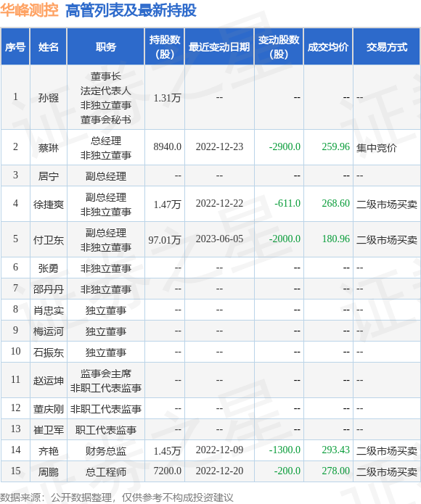421x504 pixels.
Task: Click the 集中竞价 trade method
Action: click(x=377, y=147)
